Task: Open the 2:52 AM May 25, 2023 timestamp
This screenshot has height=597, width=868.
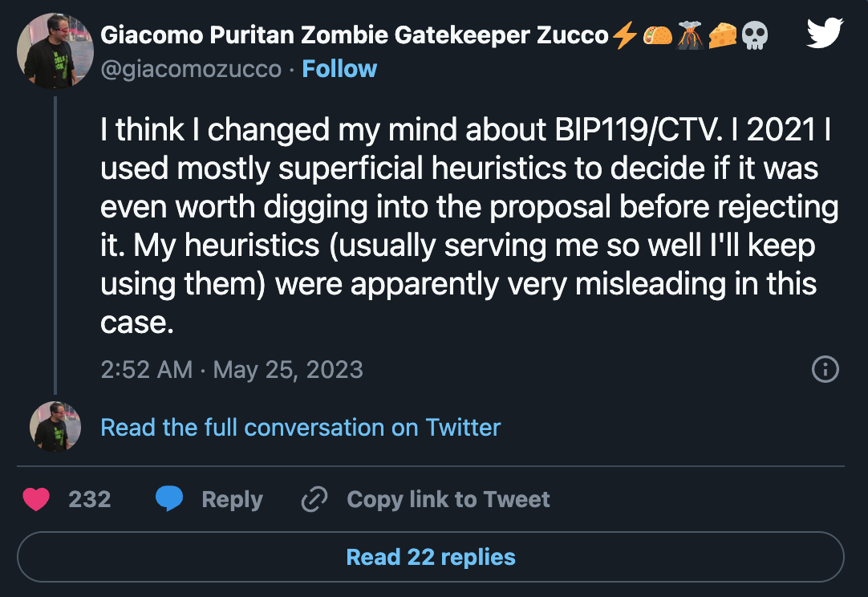Action: 232,369
